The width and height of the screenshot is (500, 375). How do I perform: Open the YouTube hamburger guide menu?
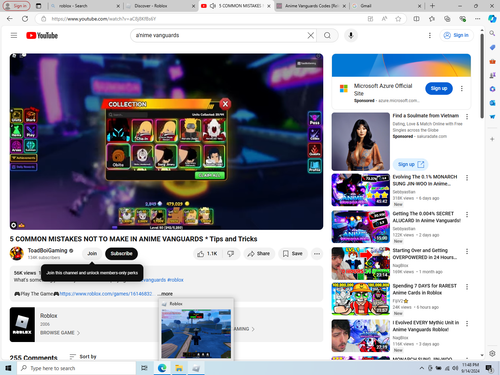coord(14,35)
